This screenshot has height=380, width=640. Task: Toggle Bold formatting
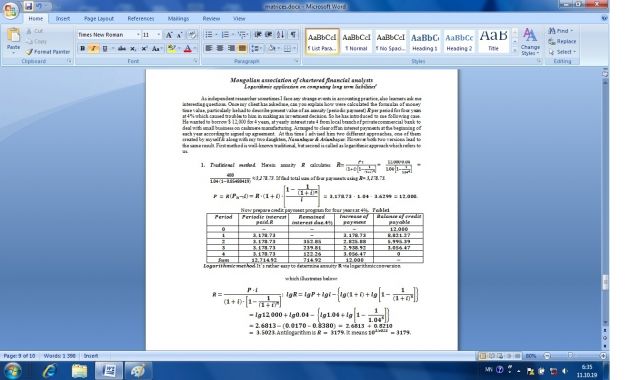tap(83, 49)
